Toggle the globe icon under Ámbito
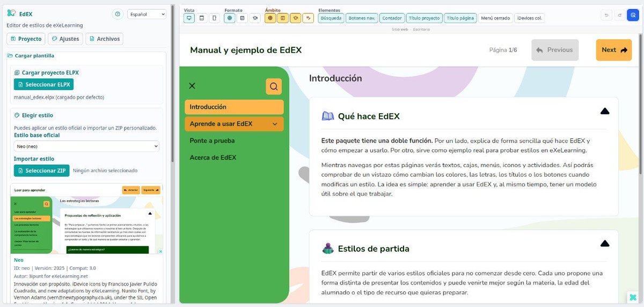This screenshot has width=644, height=307. coord(270,18)
